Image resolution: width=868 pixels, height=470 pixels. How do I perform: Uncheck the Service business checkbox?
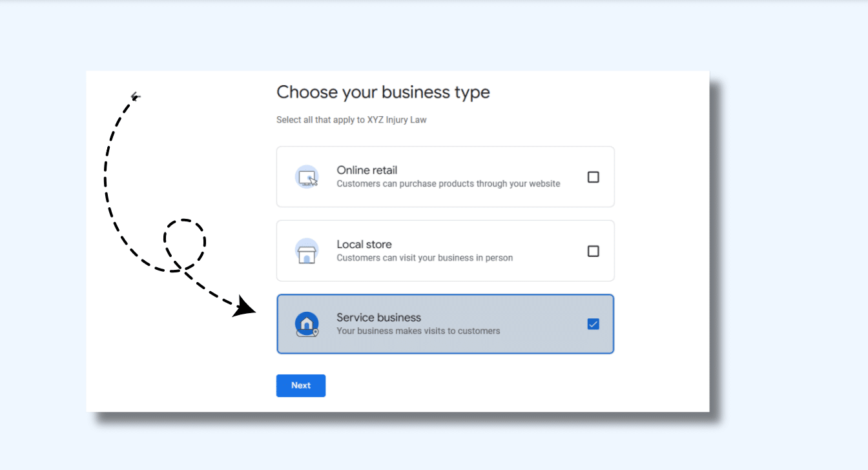point(594,324)
